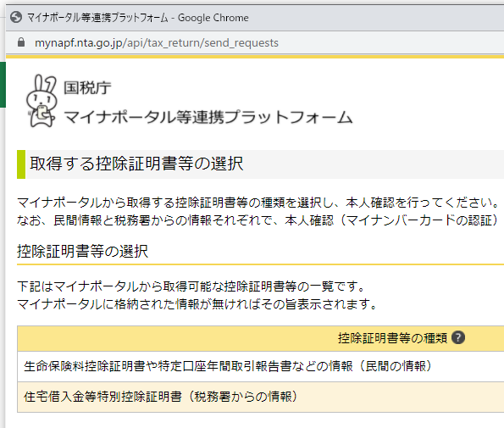The image size is (504, 428).
Task: Select the 住宅借入金等特別控除証明書 (税務署からの情報) row
Action: (x=261, y=397)
